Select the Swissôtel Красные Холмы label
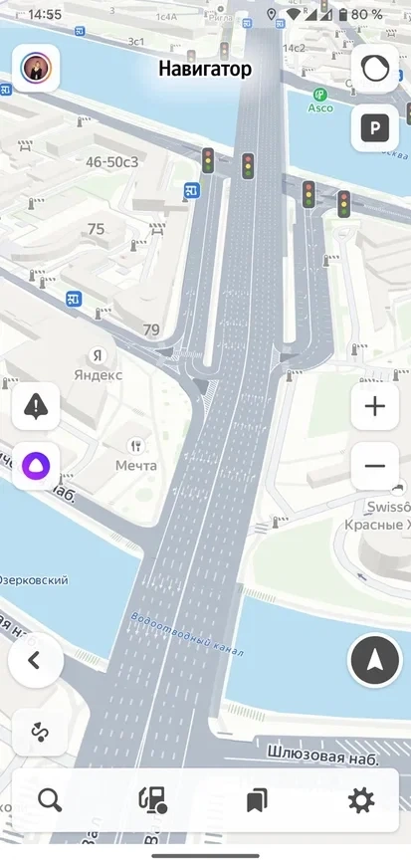Viewport: 411px width, 868px height. [x=377, y=516]
